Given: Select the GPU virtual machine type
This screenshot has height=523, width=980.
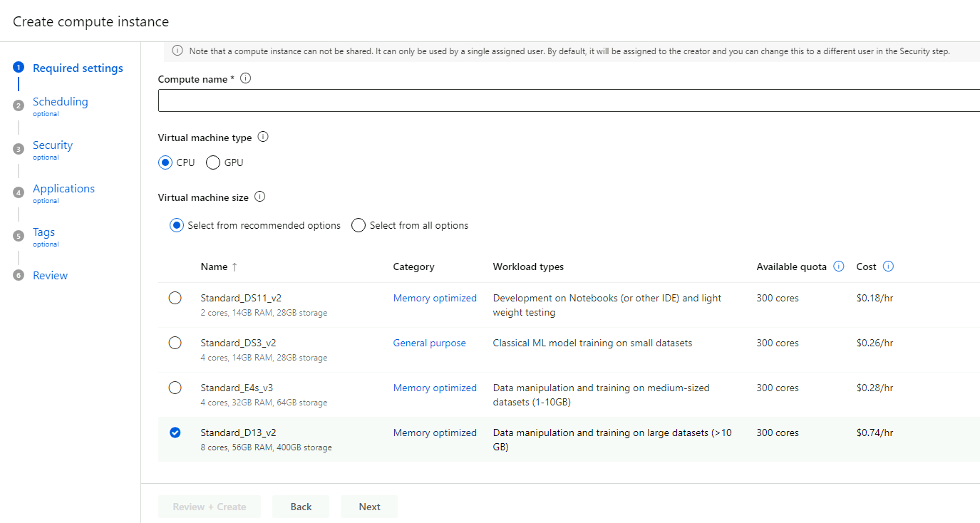Looking at the screenshot, I should coord(213,162).
